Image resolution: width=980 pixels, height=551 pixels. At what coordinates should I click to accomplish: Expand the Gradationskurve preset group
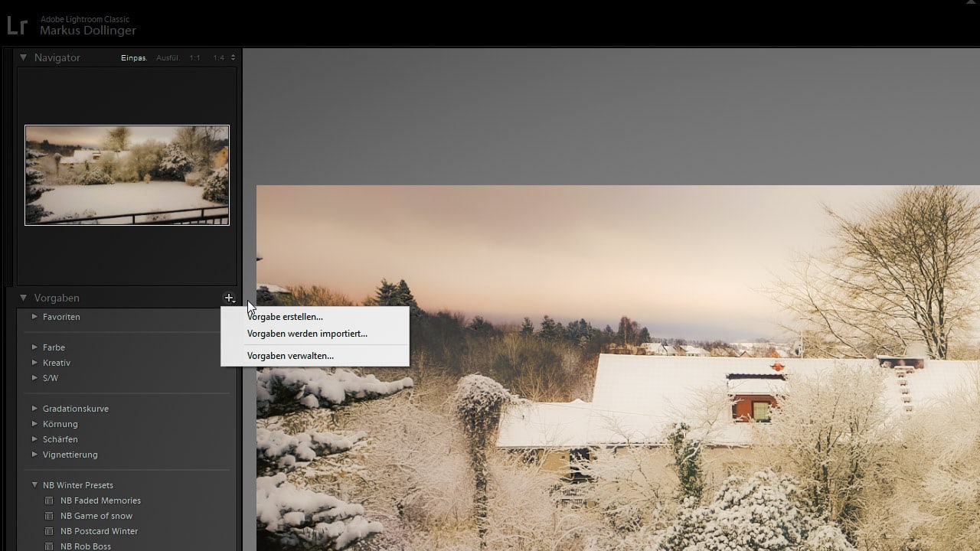(34, 409)
